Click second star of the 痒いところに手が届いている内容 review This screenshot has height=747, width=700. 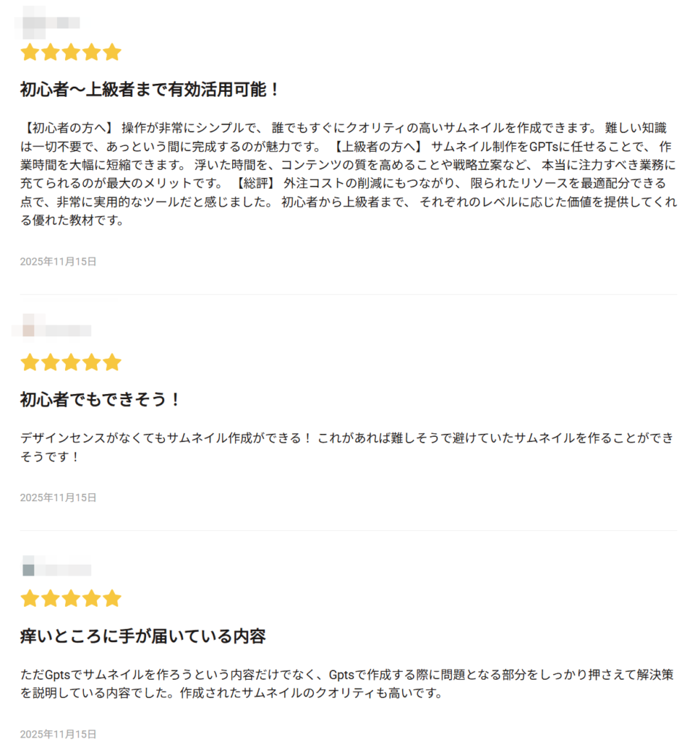50,599
